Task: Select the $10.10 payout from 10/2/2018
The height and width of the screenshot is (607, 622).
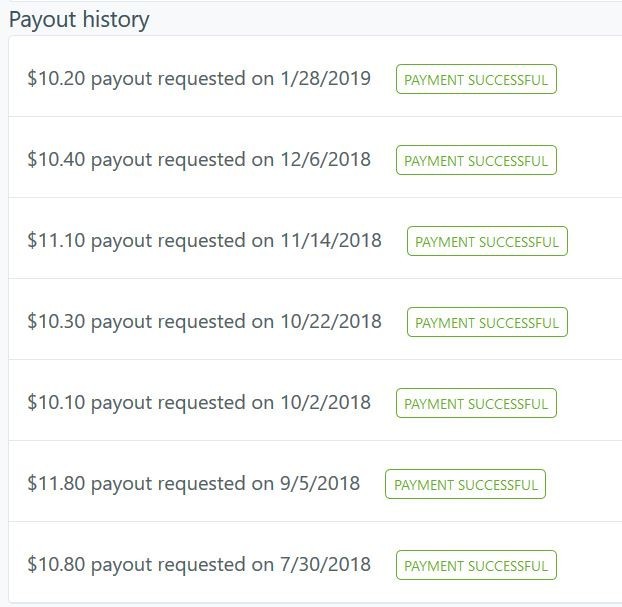Action: coord(315,400)
